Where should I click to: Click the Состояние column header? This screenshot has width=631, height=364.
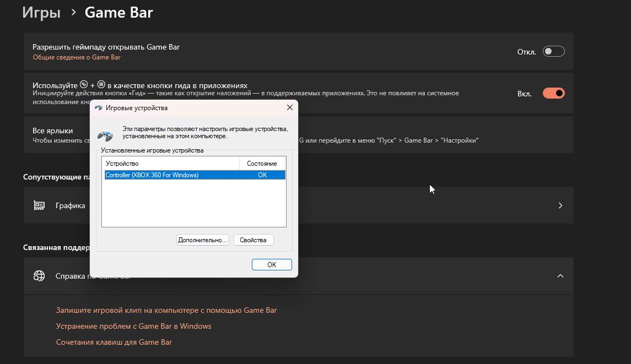click(x=262, y=164)
